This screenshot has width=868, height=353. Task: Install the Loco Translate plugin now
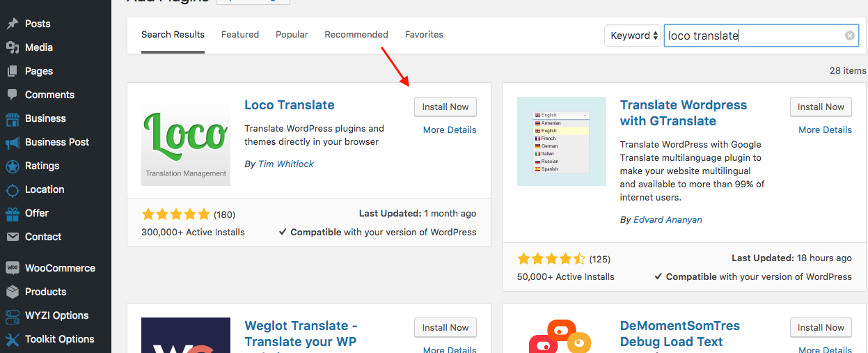[x=445, y=107]
